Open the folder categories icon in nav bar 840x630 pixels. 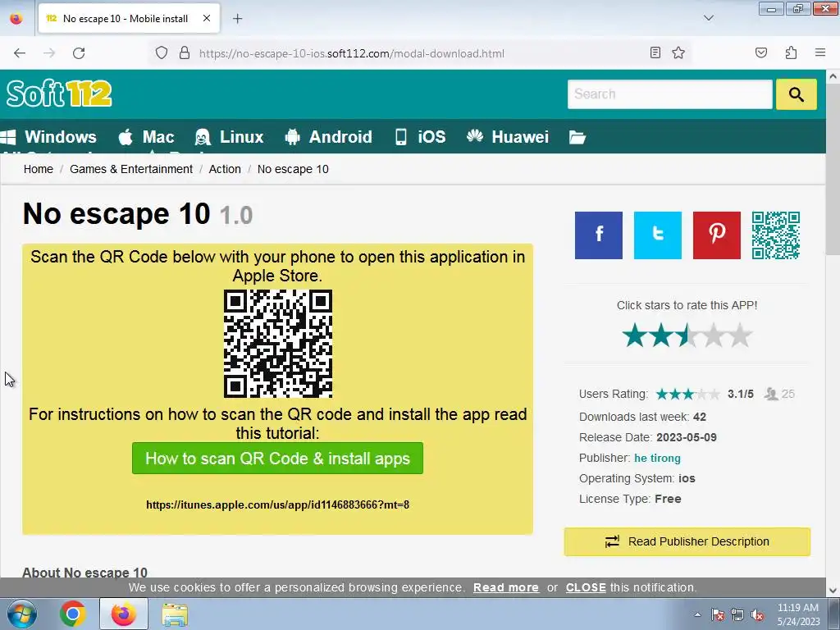click(x=577, y=137)
